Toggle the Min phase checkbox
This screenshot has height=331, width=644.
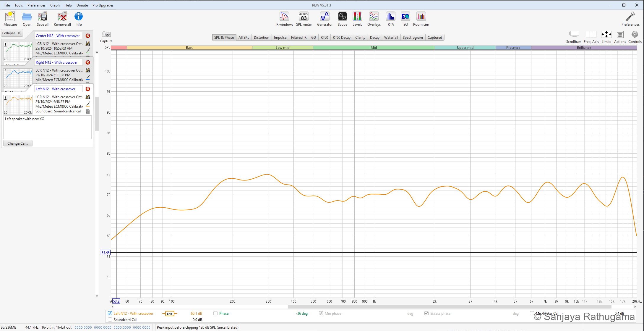point(321,313)
